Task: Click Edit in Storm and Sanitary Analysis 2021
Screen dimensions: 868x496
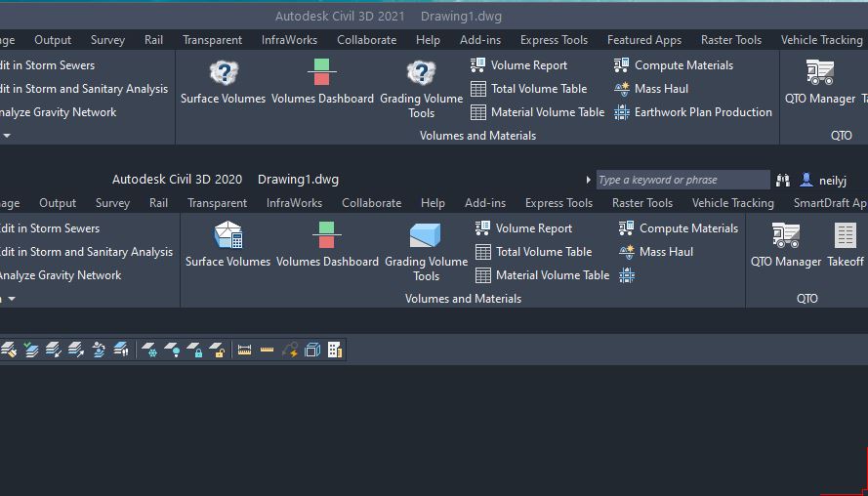Action: pyautogui.click(x=84, y=89)
